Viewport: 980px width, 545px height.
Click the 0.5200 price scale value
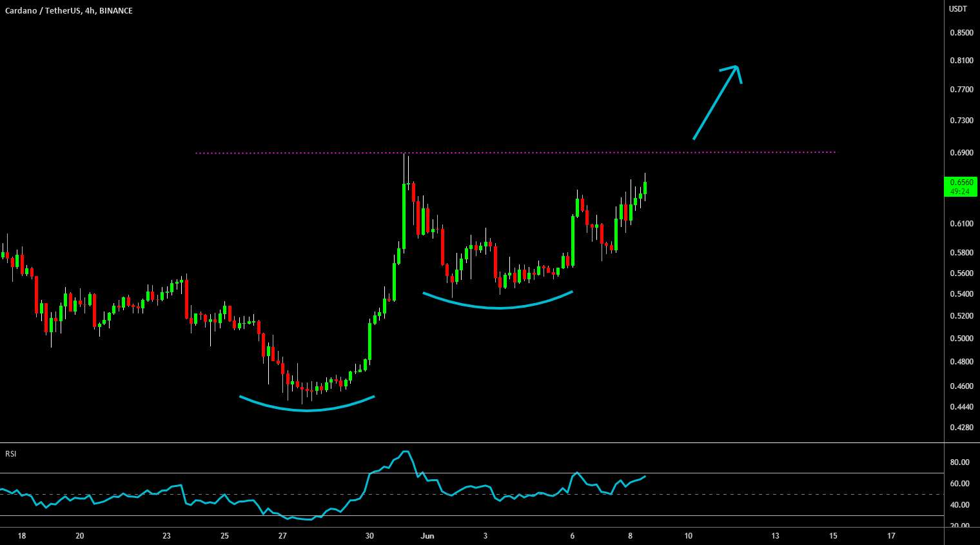pos(961,316)
